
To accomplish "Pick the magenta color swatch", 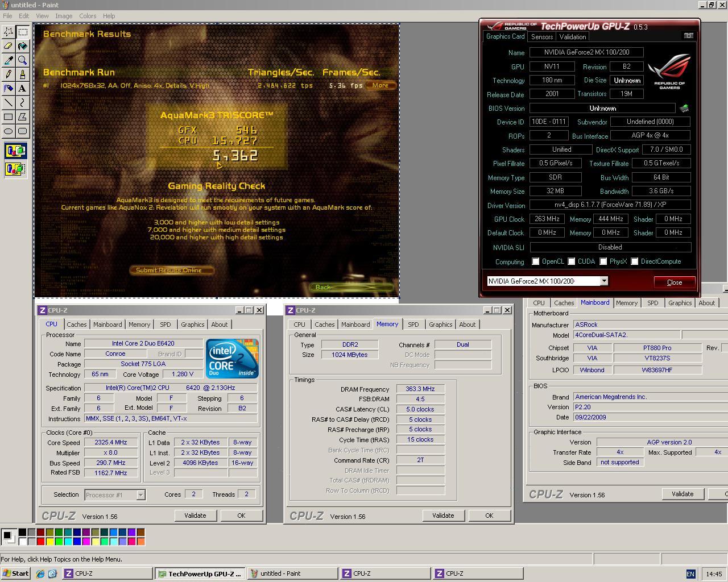I will pyautogui.click(x=86, y=541).
